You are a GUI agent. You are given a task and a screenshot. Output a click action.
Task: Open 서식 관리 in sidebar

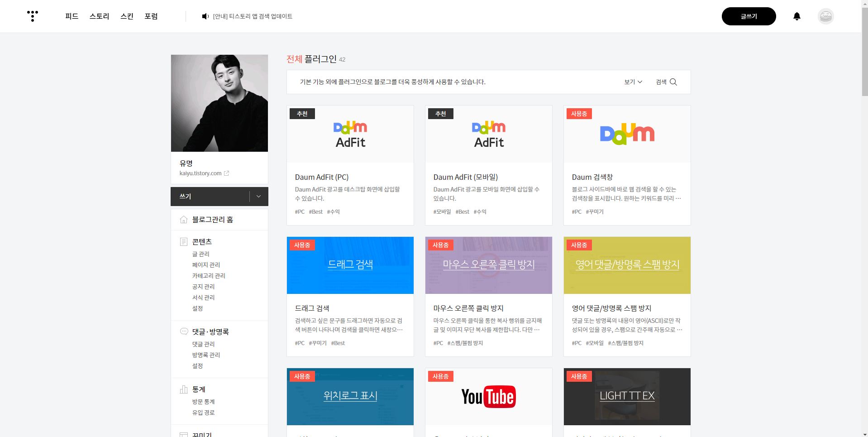tap(203, 298)
